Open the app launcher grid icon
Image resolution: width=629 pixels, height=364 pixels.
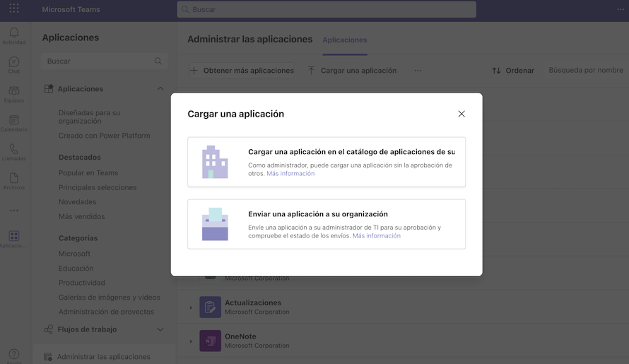[14, 8]
